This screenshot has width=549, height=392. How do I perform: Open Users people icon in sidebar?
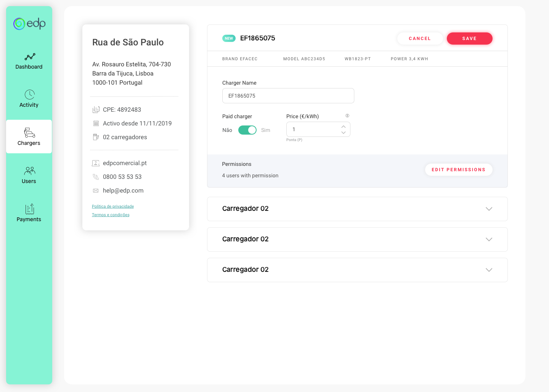click(30, 170)
